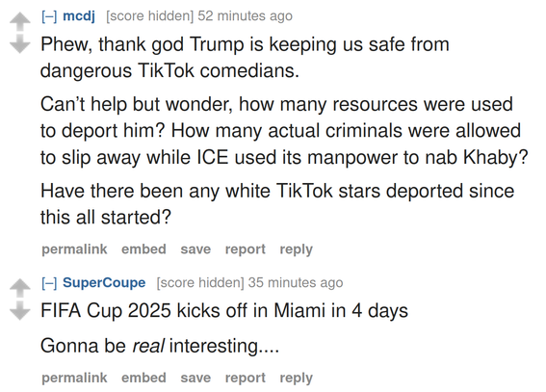
Task: Open permalink for SuperCoupe's comment
Action: [74, 378]
